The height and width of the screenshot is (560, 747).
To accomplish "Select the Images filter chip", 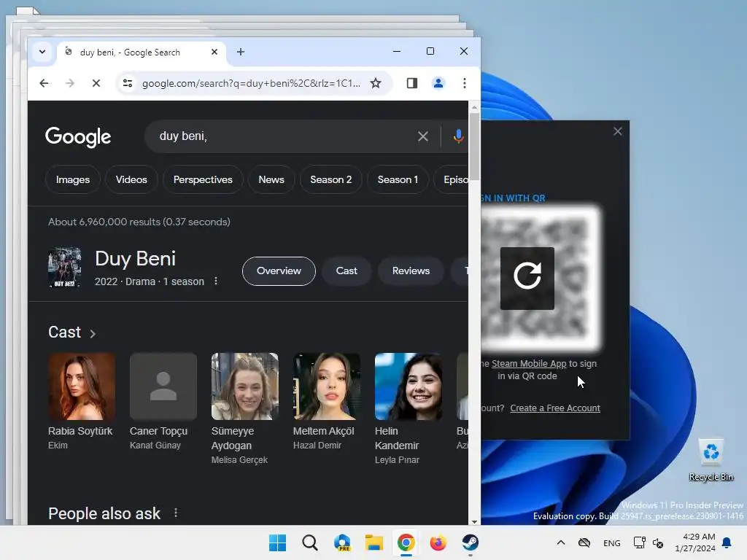I will pyautogui.click(x=73, y=179).
